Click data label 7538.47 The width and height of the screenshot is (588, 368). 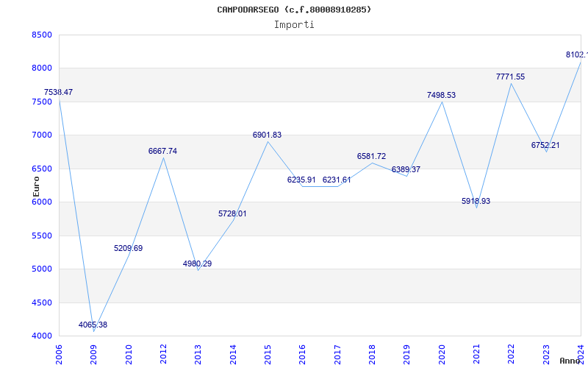click(58, 93)
